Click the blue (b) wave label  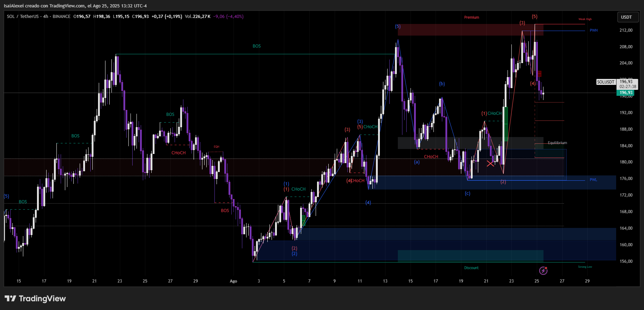442,84
